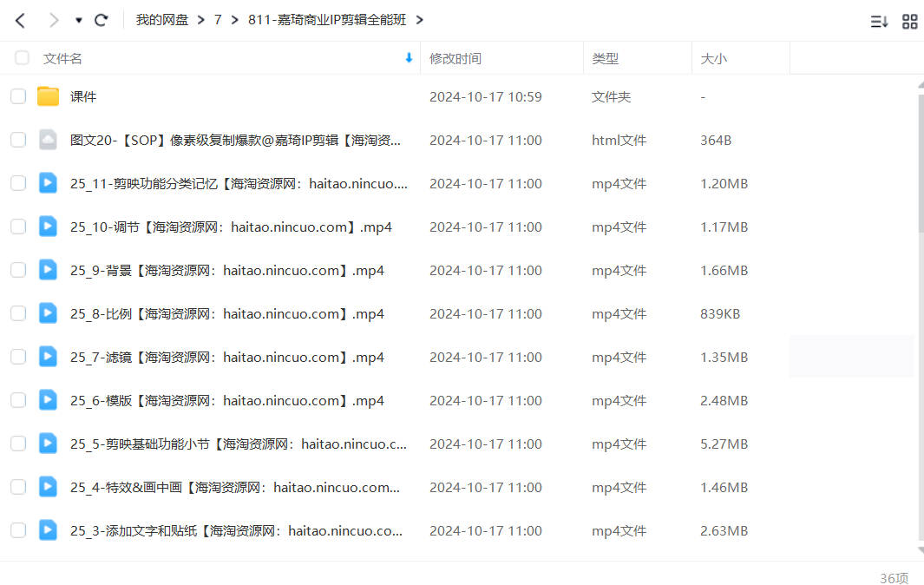Select checkbox for 25_5-剪映基础功能小节 video
The image size is (924, 585).
click(18, 444)
